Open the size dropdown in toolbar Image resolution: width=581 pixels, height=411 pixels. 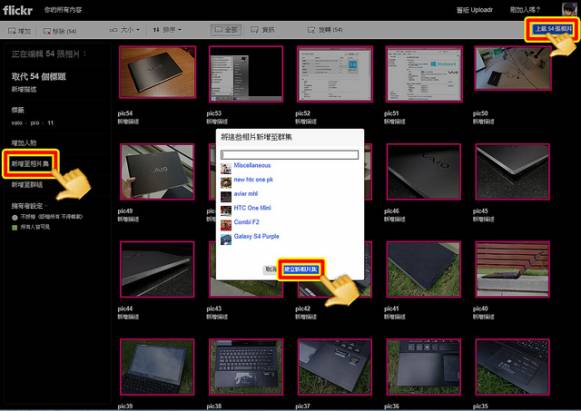124,30
